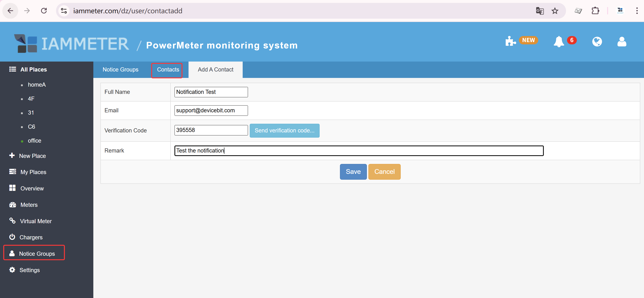Open the user account icon in header
The height and width of the screenshot is (298, 644).
622,42
